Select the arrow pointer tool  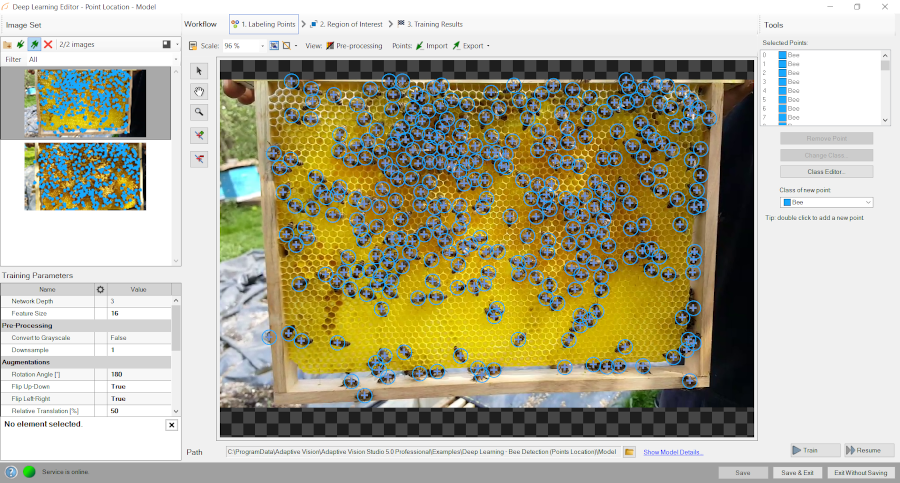pos(199,70)
